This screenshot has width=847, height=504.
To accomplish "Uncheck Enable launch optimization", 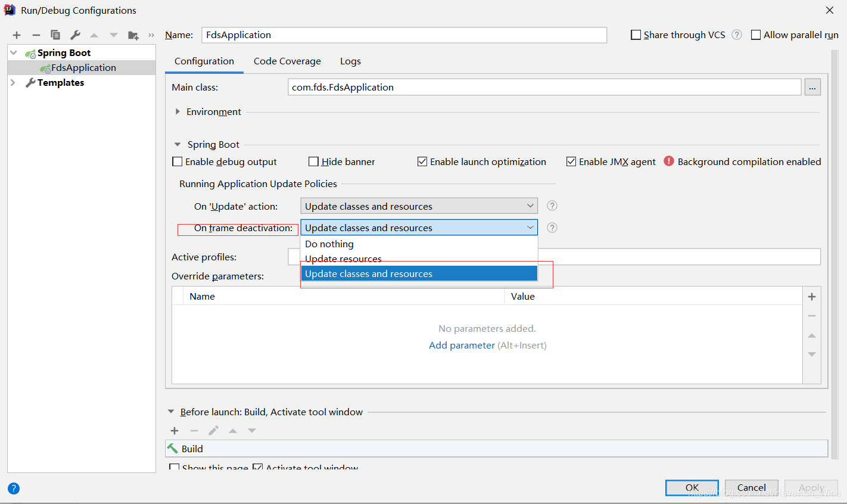I will [422, 161].
